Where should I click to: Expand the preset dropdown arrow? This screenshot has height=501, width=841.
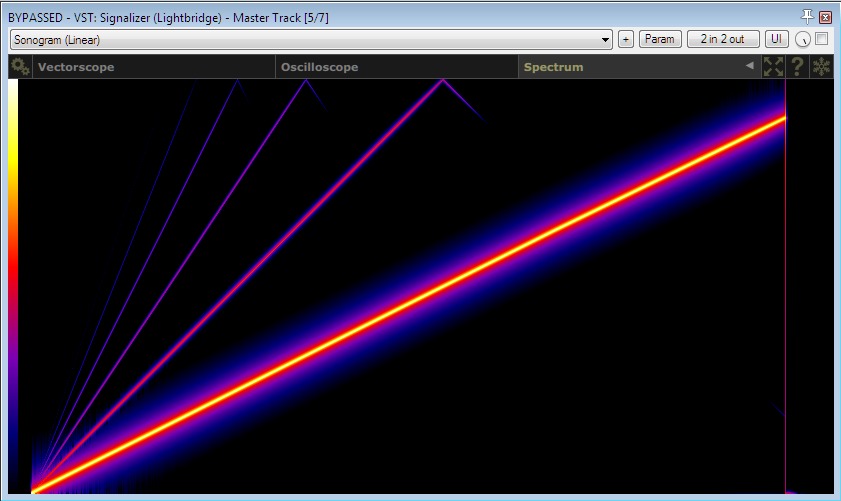[x=605, y=40]
